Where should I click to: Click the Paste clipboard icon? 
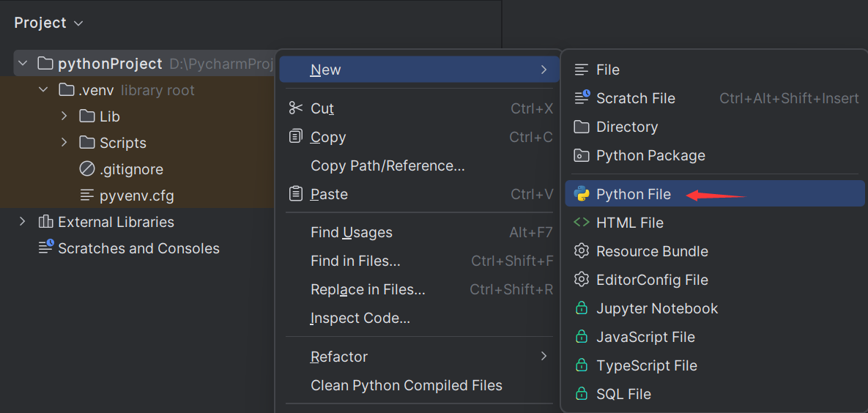(x=296, y=194)
